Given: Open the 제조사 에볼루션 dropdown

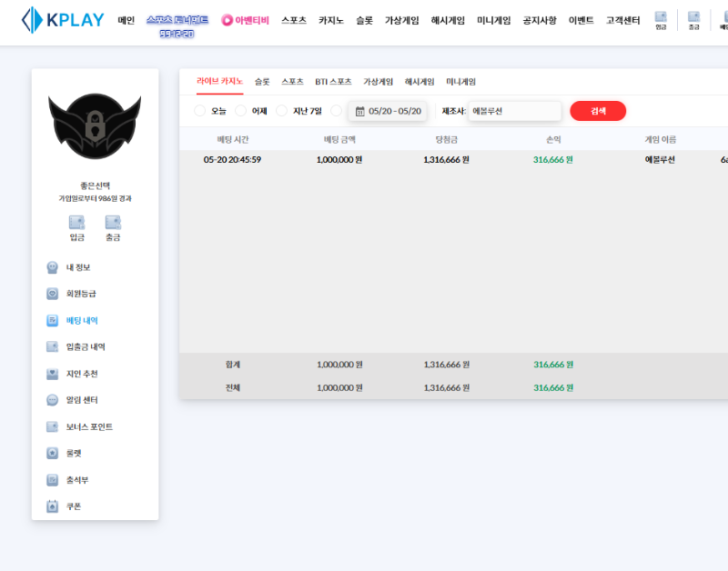Looking at the screenshot, I should 514,111.
